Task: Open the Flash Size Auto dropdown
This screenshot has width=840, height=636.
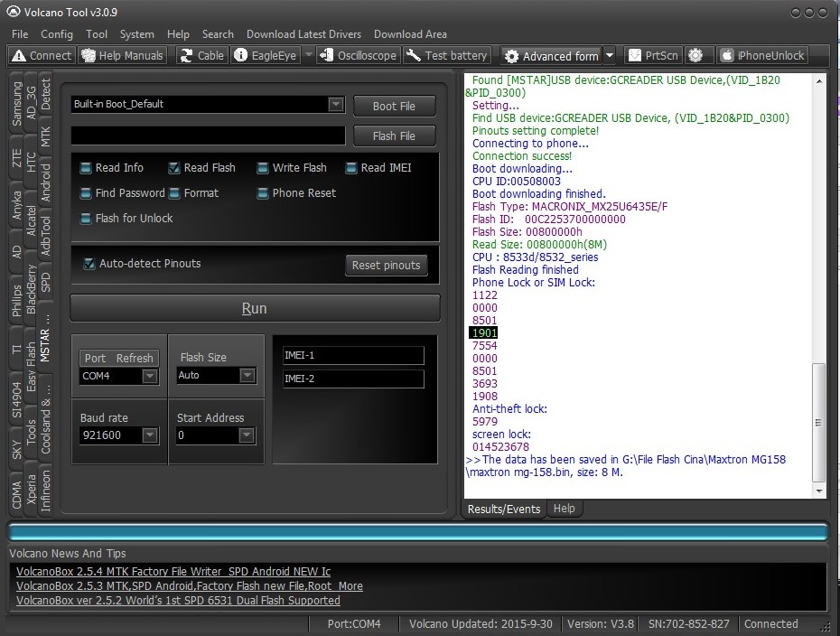Action: (x=247, y=375)
